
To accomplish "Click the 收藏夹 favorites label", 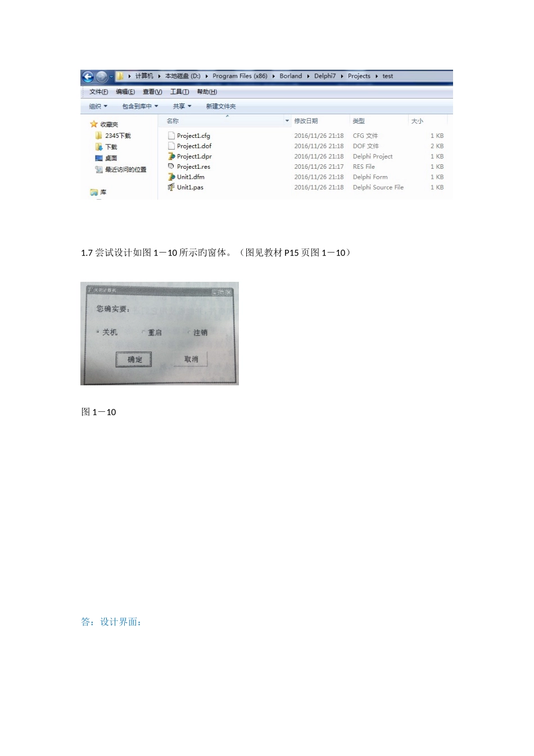I will (x=109, y=124).
